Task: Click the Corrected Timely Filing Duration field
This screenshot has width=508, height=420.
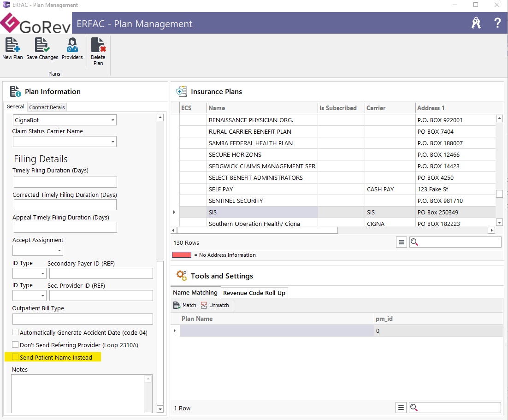Action: 65,205
